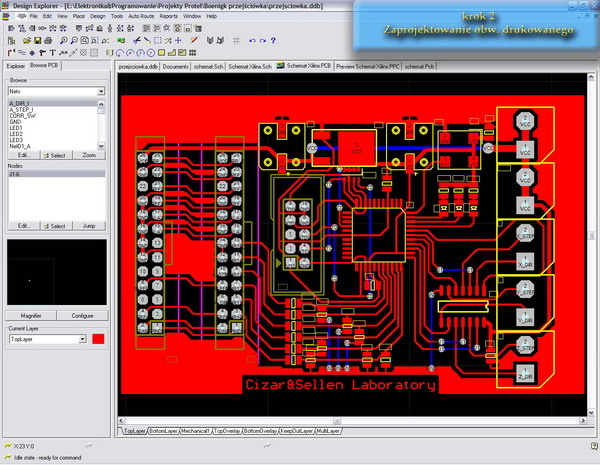Screen dimensions: 600x465
Task: Open the Place menu
Action: pos(78,16)
